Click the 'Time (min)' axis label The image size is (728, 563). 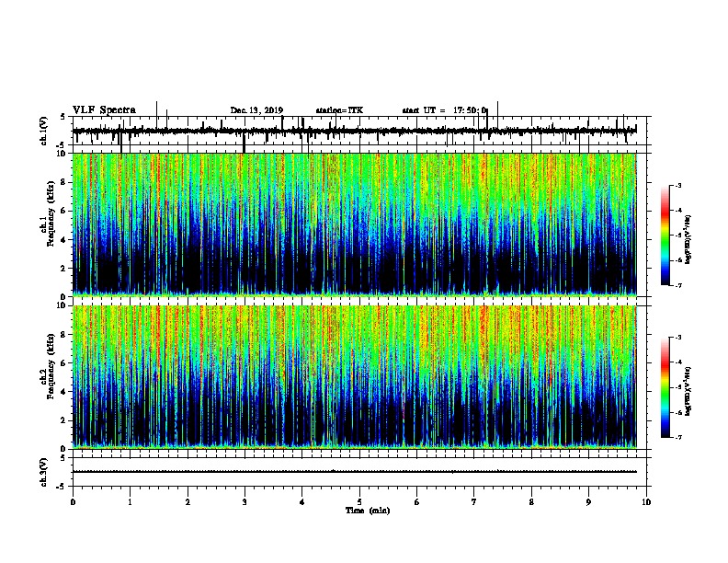click(x=368, y=511)
